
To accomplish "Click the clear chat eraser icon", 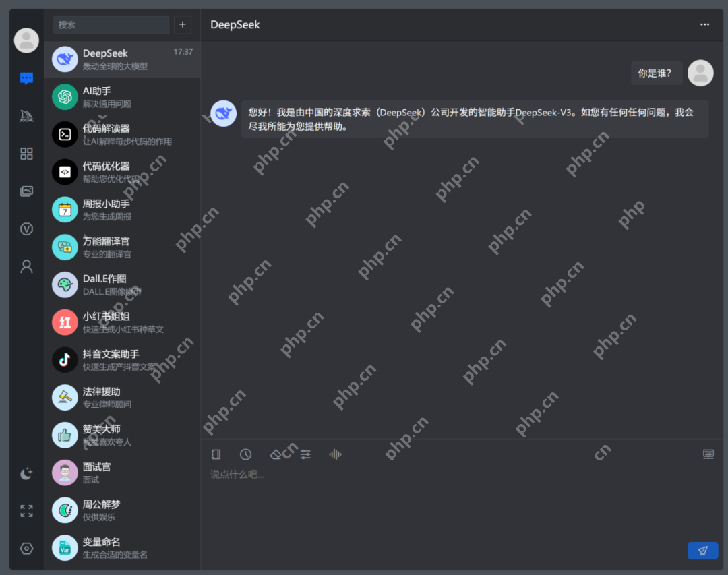I will click(x=276, y=454).
